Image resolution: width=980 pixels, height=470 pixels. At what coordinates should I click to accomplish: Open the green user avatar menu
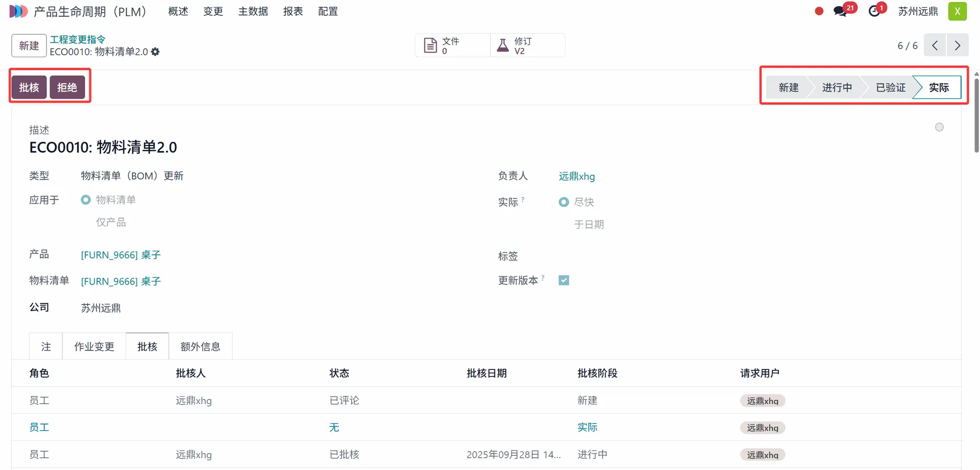tap(957, 11)
